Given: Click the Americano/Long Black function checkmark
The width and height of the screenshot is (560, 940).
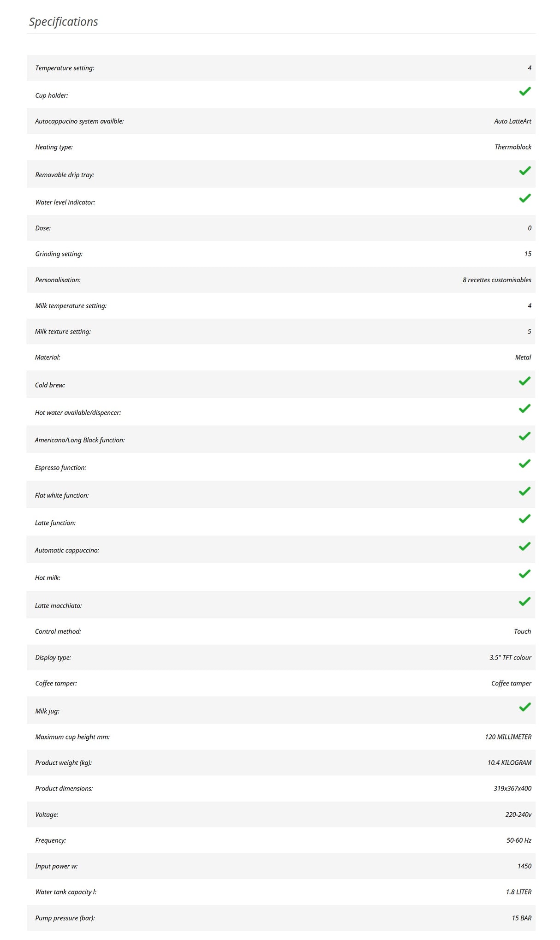Looking at the screenshot, I should (524, 436).
